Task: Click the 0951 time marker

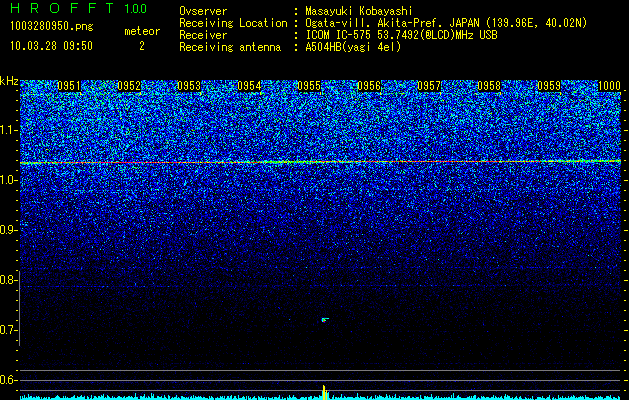Action: [69, 86]
